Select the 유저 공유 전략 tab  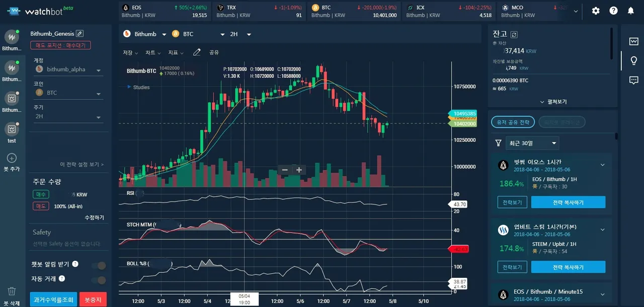(513, 122)
